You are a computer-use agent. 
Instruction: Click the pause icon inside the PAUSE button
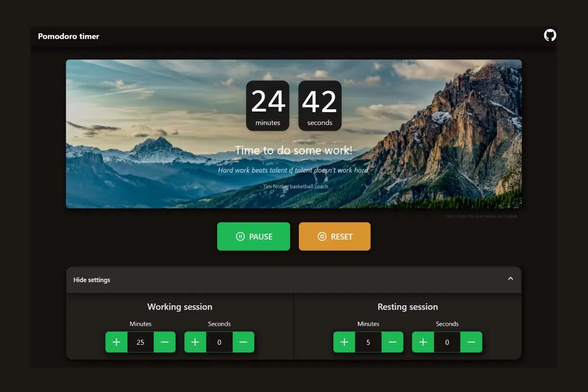(x=240, y=236)
